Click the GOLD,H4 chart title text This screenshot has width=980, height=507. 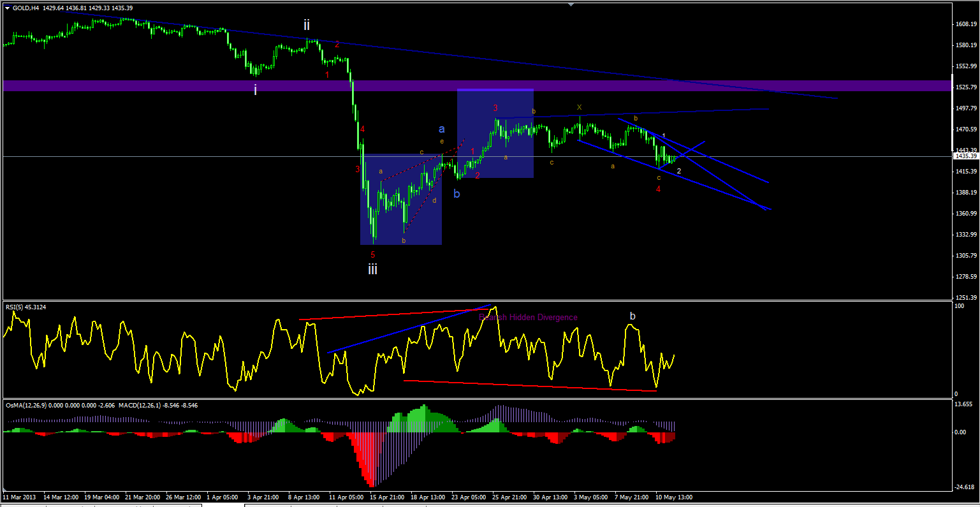click(x=26, y=8)
